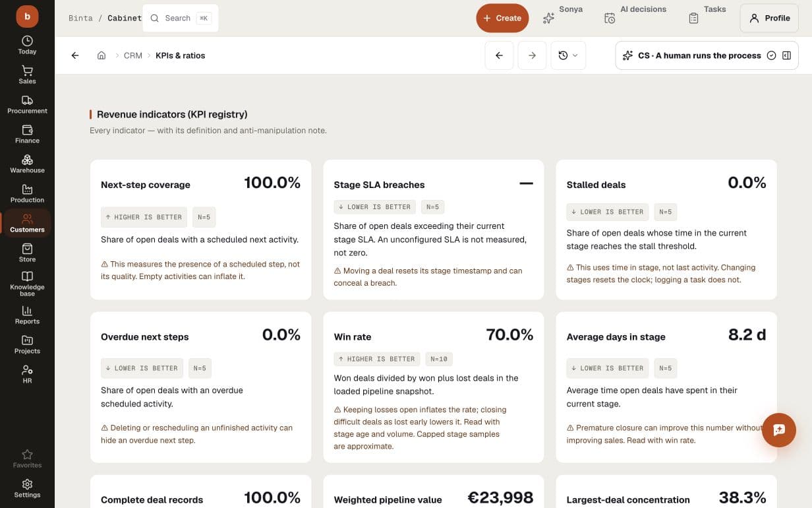
Task: Click the Win rate card title
Action: click(x=353, y=336)
